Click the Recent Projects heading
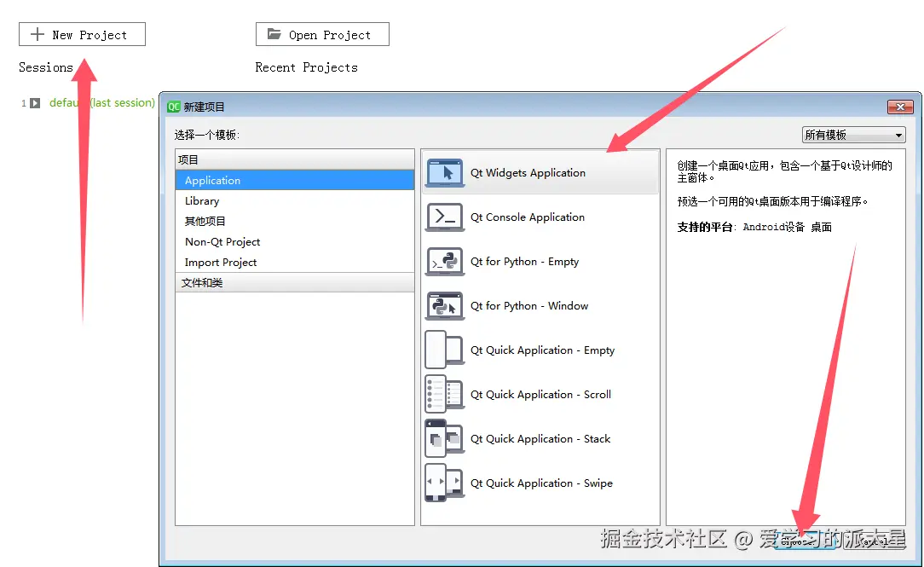The width and height of the screenshot is (924, 567). click(306, 67)
